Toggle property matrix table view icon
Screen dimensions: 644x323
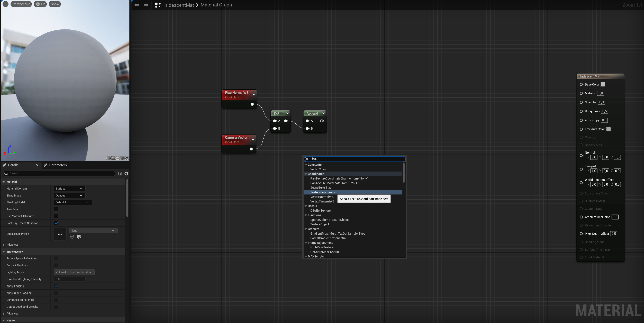tap(120, 173)
